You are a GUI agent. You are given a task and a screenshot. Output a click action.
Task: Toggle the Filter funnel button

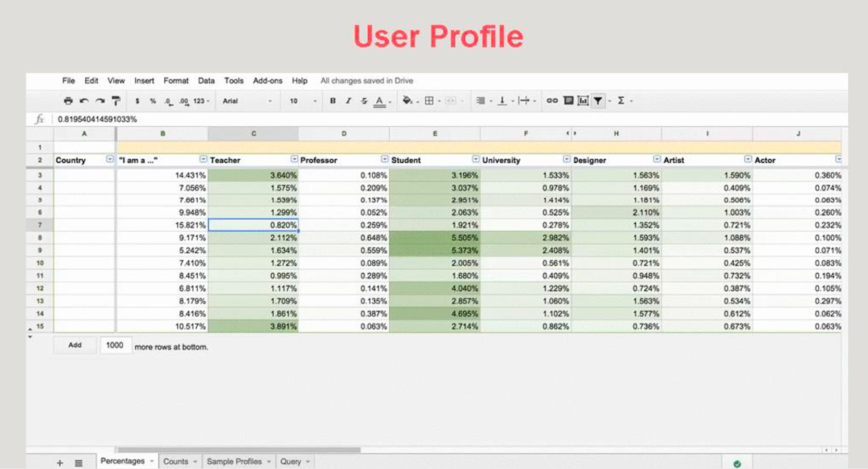point(598,101)
